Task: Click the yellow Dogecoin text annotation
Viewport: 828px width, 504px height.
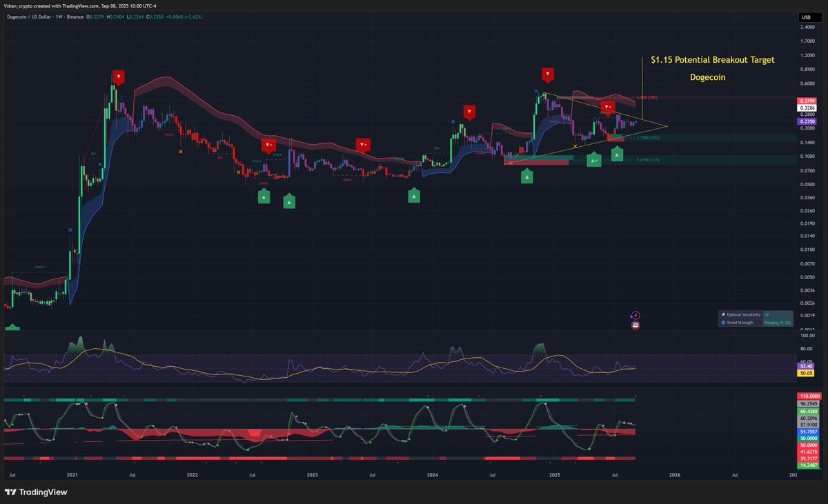Action: coord(707,77)
